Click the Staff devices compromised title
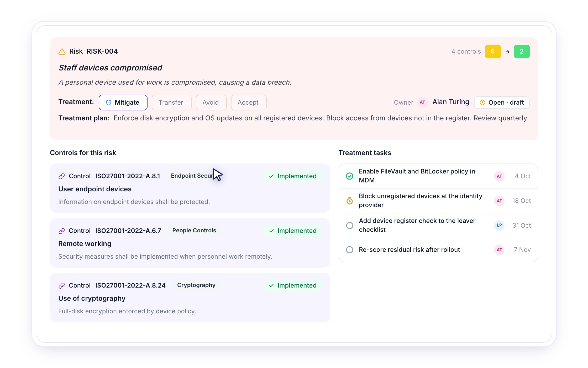This screenshot has width=588, height=368. [x=110, y=68]
